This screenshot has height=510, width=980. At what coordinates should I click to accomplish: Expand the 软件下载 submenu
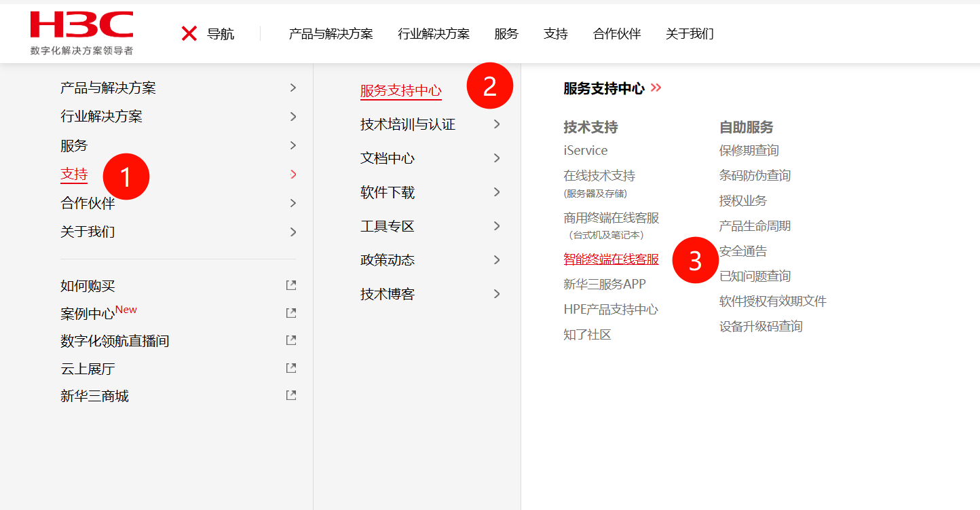pyautogui.click(x=497, y=192)
